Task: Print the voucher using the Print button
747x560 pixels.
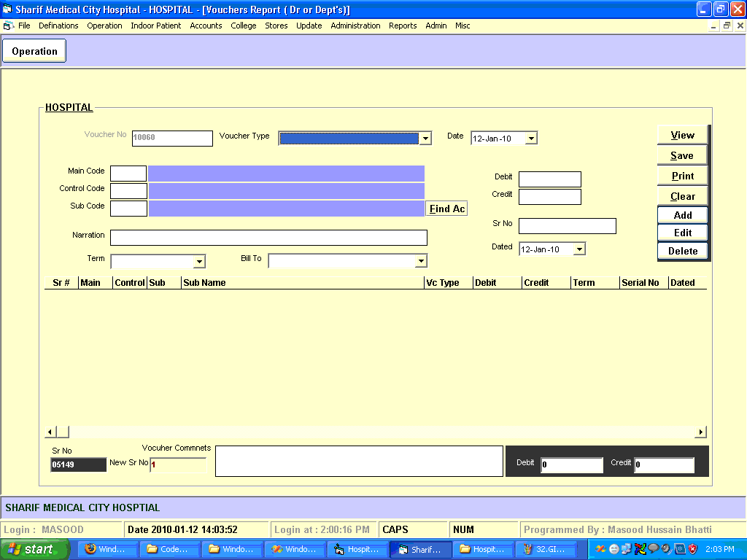Action: (682, 176)
